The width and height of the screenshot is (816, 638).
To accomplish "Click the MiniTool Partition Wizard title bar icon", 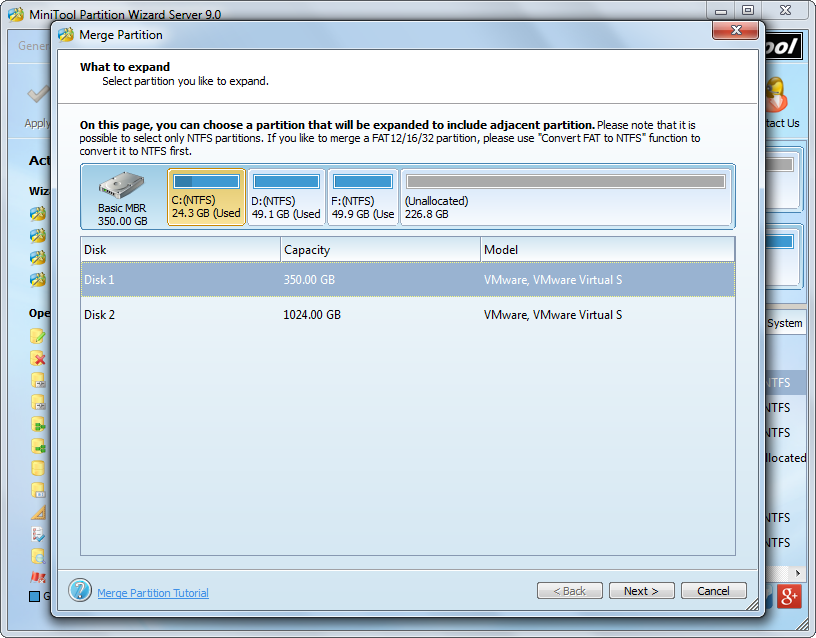I will 16,15.
